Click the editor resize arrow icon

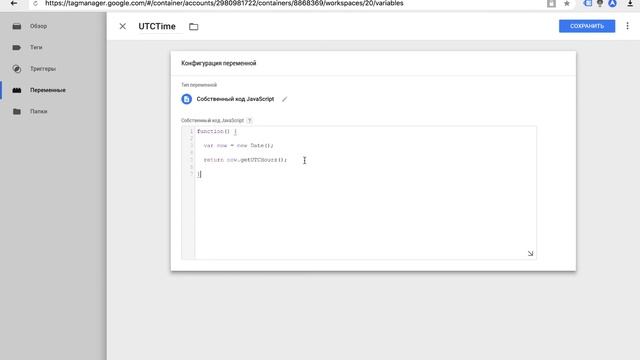(x=530, y=253)
